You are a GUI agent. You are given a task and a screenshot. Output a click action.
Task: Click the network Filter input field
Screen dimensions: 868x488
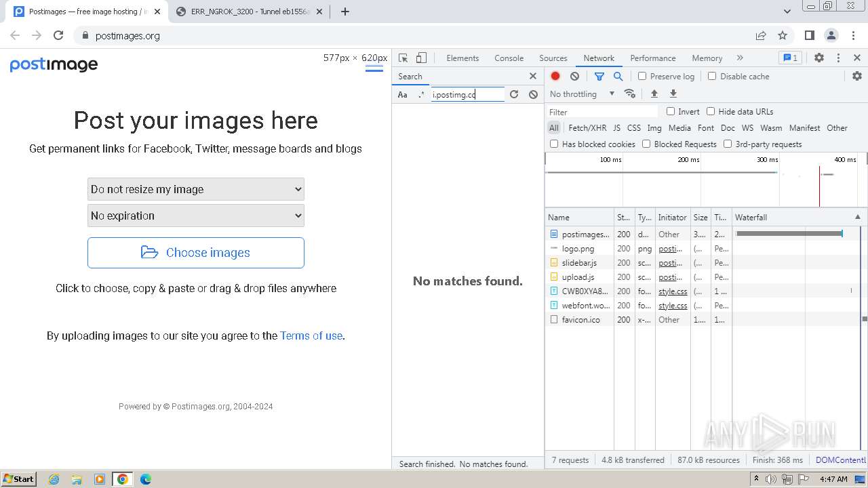point(602,112)
